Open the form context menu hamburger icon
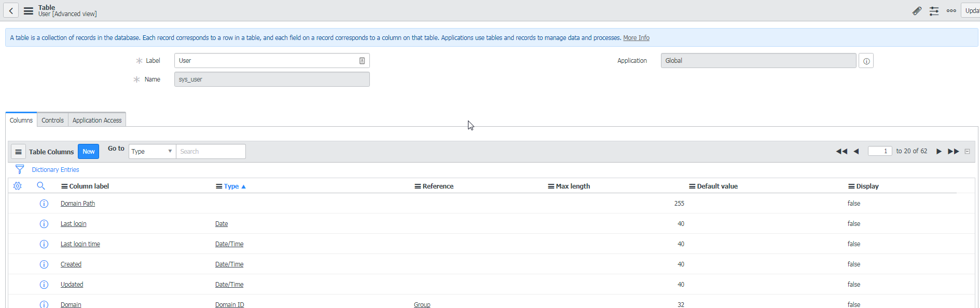 coord(29,10)
